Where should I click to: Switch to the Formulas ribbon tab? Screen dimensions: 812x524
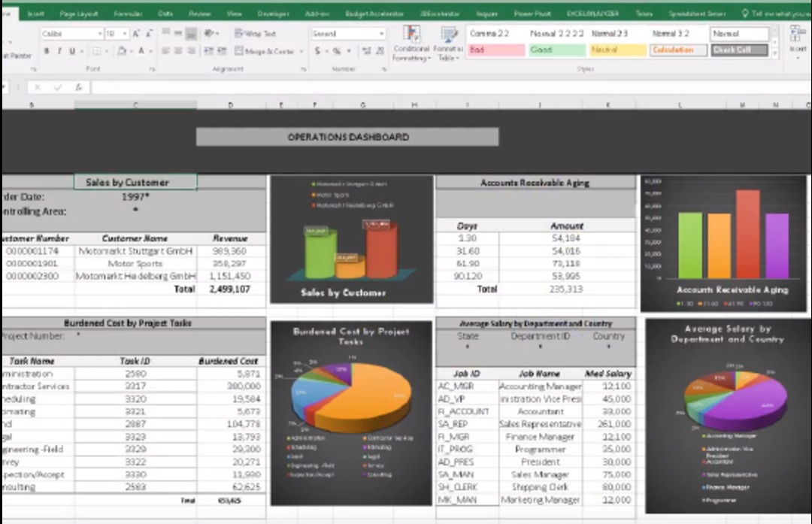(x=128, y=14)
